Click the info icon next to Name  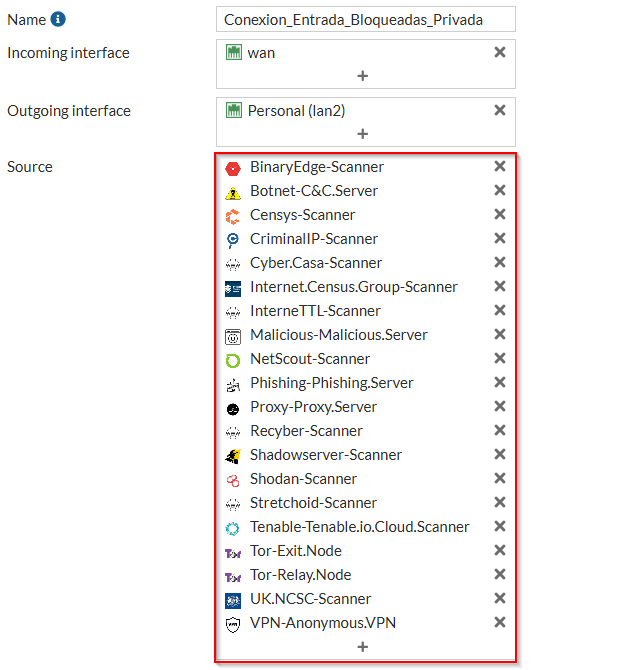pyautogui.click(x=58, y=19)
